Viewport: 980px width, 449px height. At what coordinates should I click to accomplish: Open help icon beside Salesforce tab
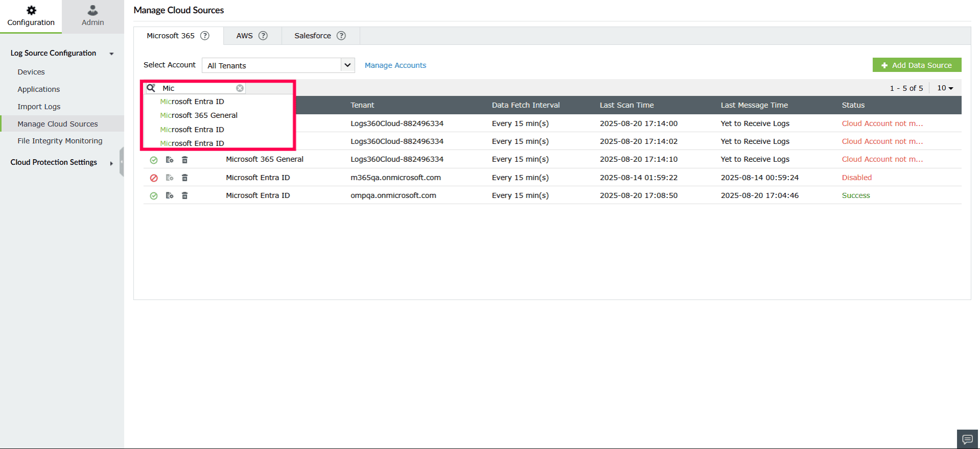tap(341, 36)
